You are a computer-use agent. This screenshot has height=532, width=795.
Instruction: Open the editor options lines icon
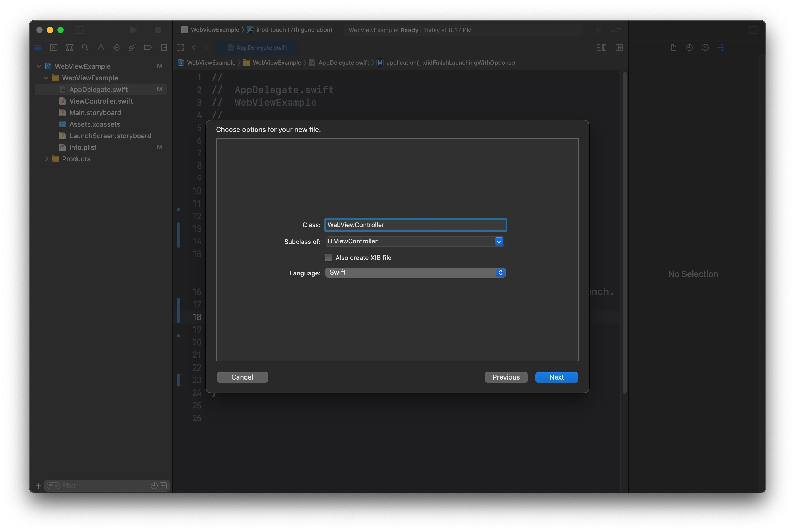tap(601, 48)
